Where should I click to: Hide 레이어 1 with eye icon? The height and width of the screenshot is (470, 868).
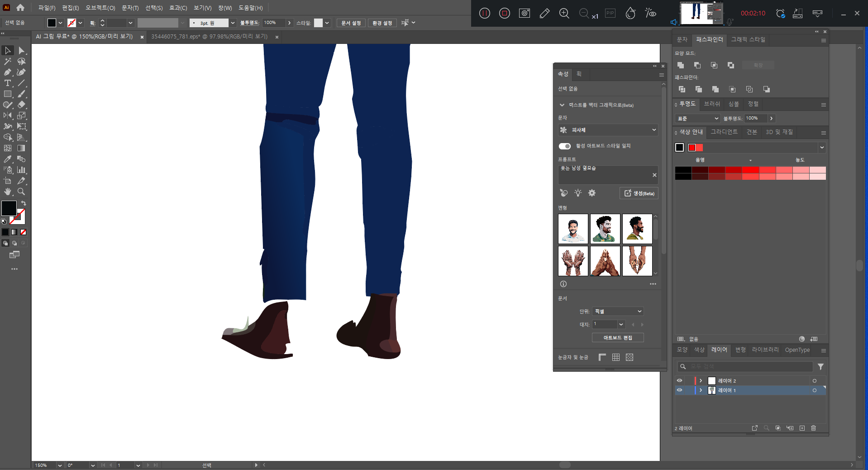(679, 390)
